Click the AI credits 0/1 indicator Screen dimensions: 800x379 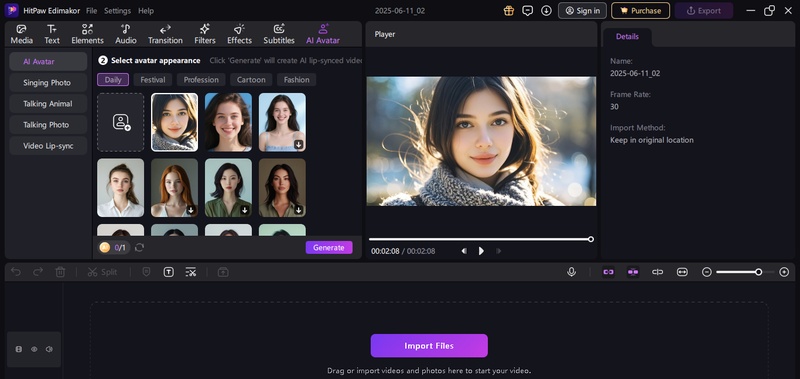(114, 247)
